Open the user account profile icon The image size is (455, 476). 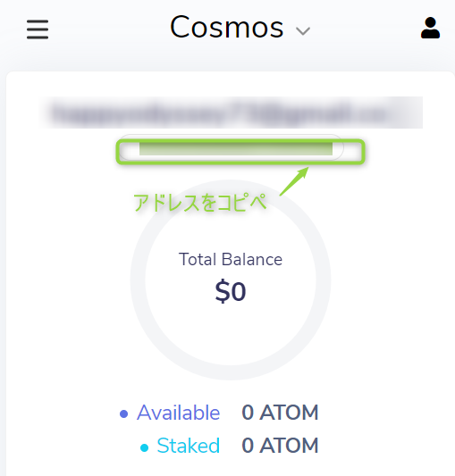coord(430,28)
